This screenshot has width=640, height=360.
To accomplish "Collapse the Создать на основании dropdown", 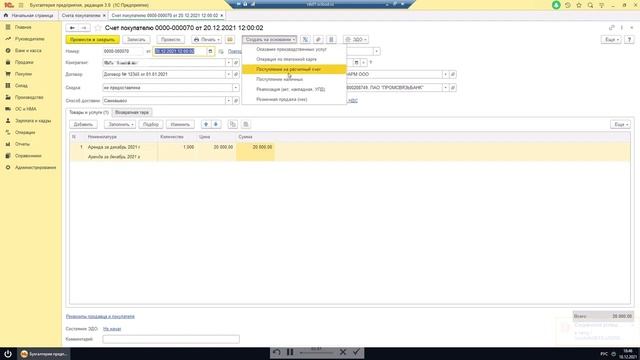I will point(270,40).
